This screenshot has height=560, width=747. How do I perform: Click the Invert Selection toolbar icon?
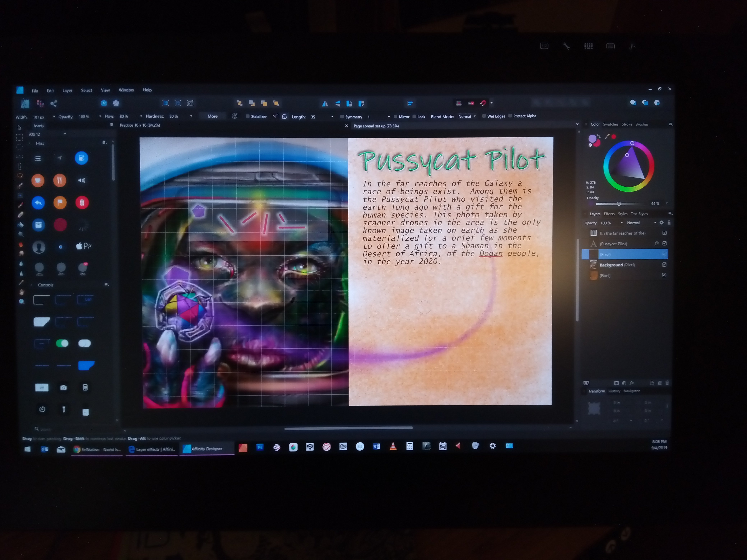click(x=190, y=103)
